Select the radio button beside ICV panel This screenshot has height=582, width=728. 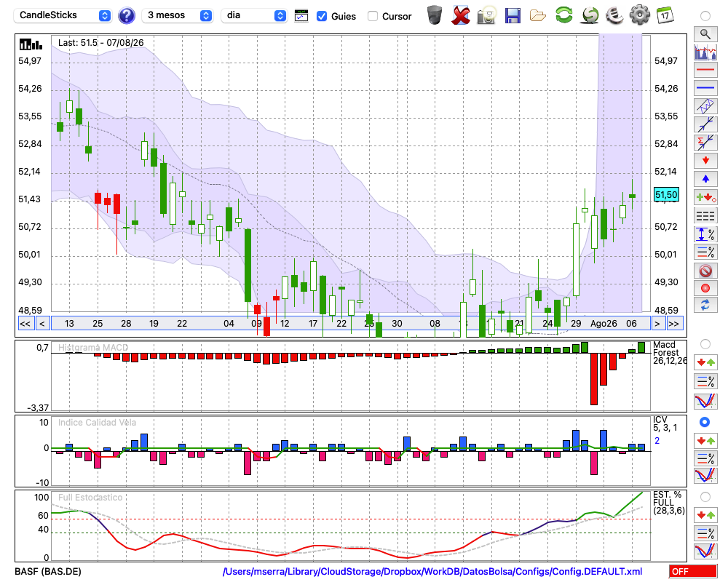pos(705,422)
